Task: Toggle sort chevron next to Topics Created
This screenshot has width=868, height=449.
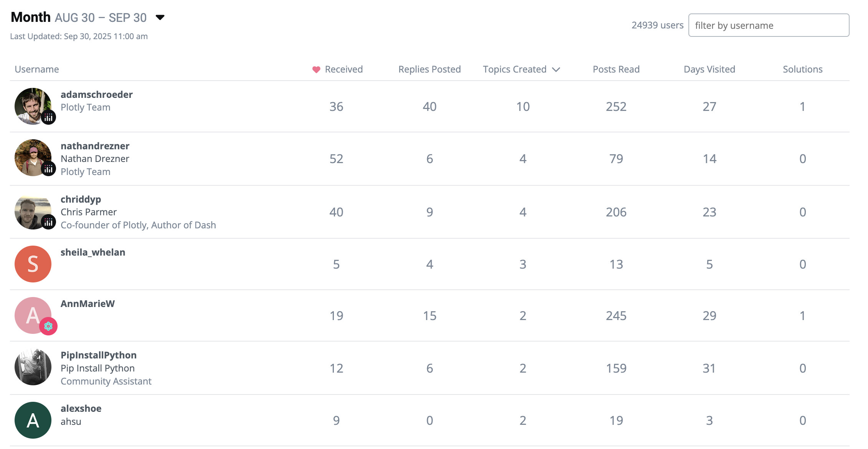Action: tap(556, 69)
